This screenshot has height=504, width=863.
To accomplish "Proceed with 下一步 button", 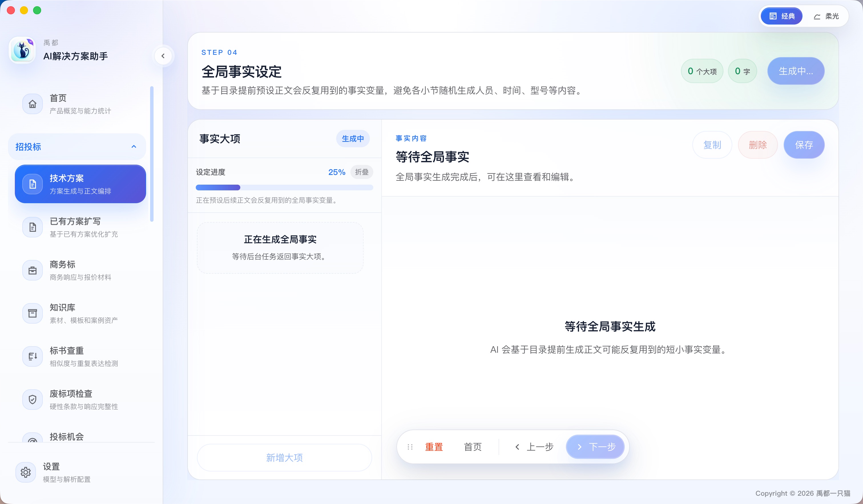I will click(x=595, y=447).
